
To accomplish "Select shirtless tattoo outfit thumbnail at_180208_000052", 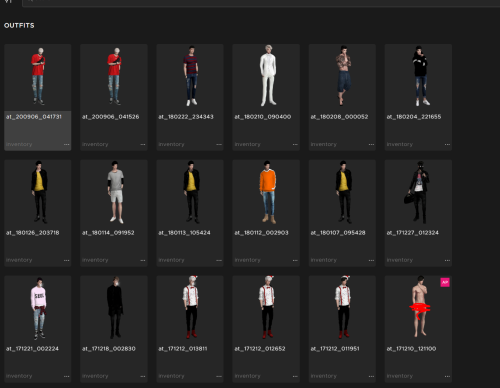I will pos(343,76).
